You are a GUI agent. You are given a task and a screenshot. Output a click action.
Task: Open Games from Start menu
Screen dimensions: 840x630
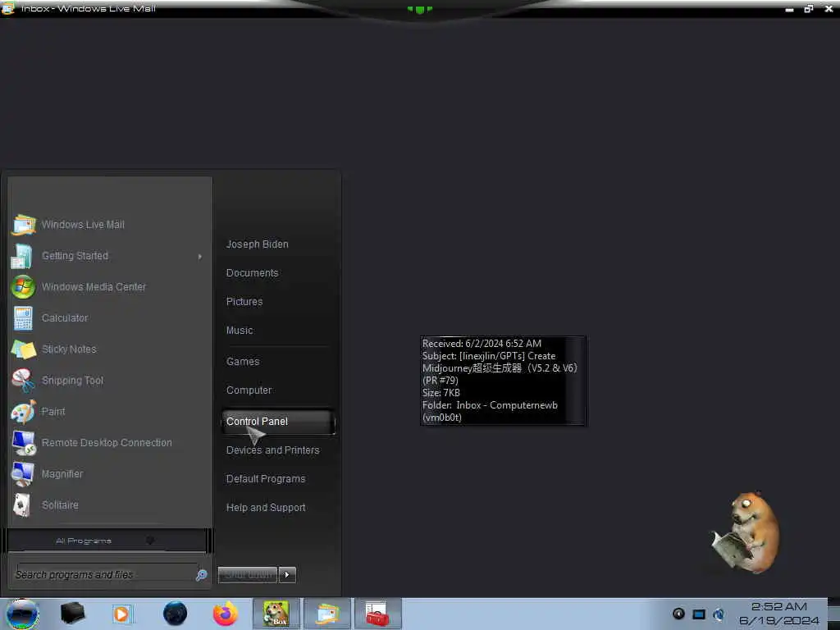[243, 362]
